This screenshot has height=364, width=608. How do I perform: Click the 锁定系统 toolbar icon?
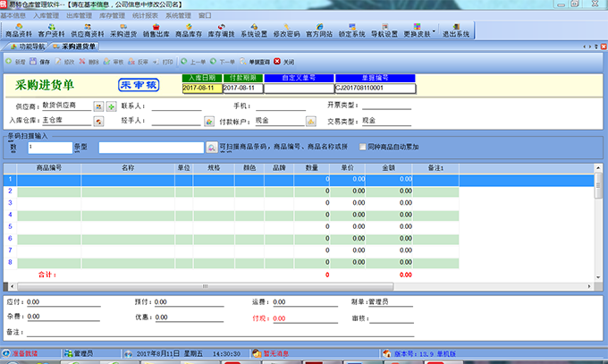coord(351,30)
